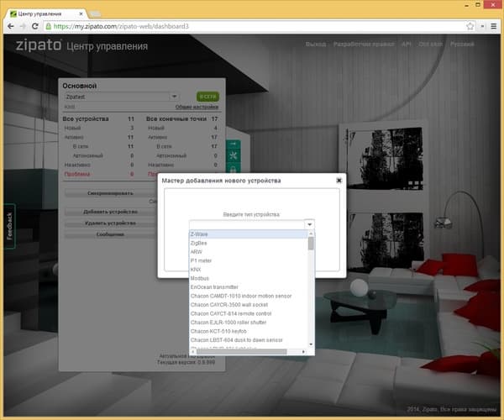The image size is (504, 420).
Task: Choose Chacon CAMDT-1010 indoor motion sensor
Action: click(249, 296)
